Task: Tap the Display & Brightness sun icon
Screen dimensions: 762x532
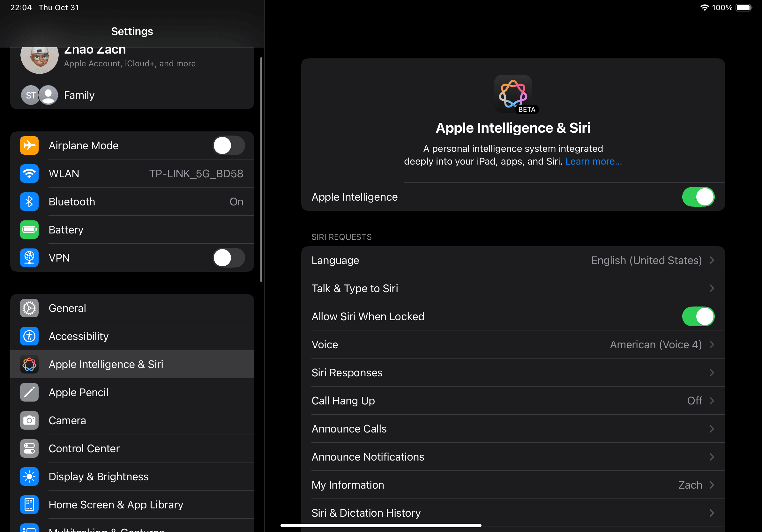Action: coord(29,477)
